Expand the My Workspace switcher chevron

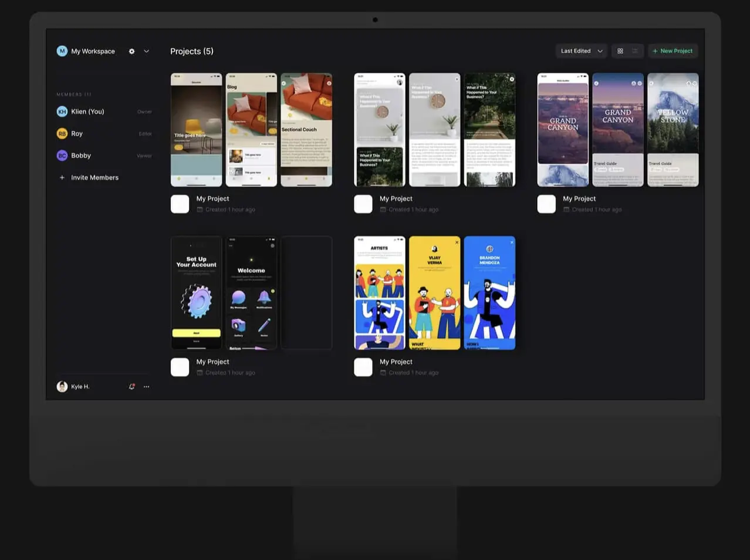pyautogui.click(x=146, y=51)
